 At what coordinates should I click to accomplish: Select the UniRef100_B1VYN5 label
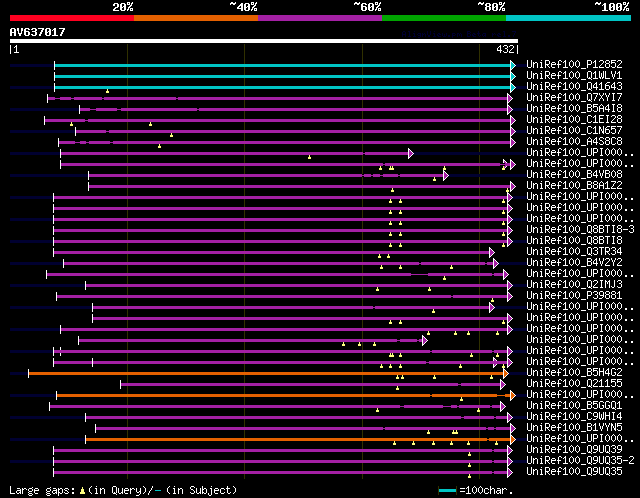[574, 428]
